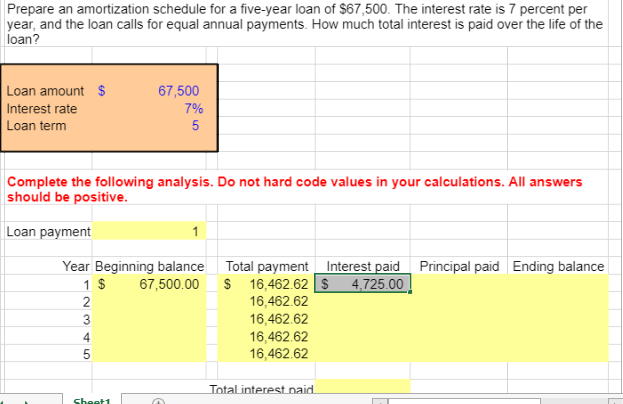The height and width of the screenshot is (404, 623).
Task: Click the 'Ending balance' column header
Action: [x=558, y=266]
